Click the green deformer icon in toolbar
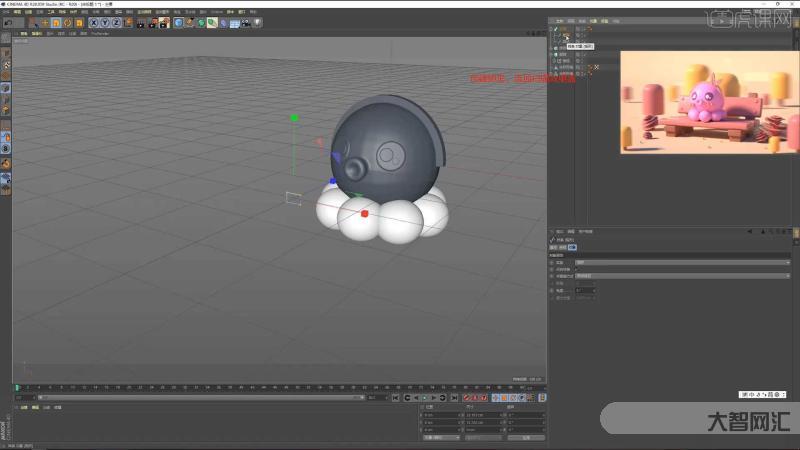Image resolution: width=800 pixels, height=450 pixels. pyautogui.click(x=213, y=22)
